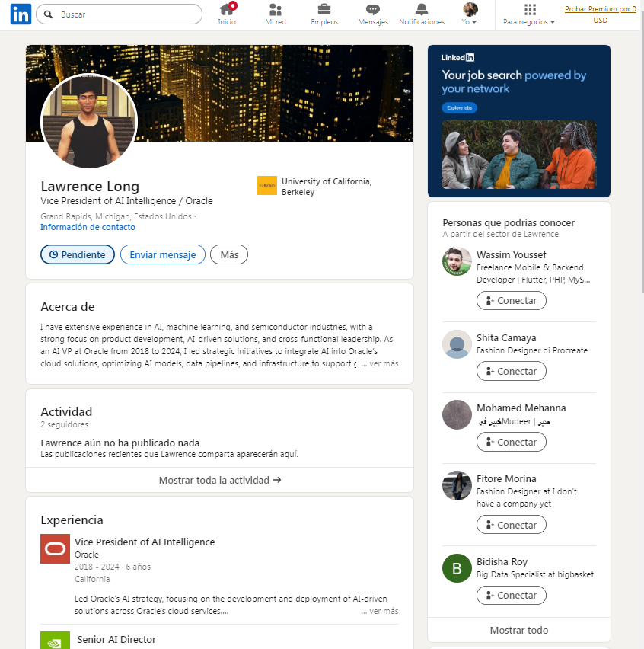Screen dimensions: 644x649
Task: Click University of California, Berkeley text
Action: 327,187
